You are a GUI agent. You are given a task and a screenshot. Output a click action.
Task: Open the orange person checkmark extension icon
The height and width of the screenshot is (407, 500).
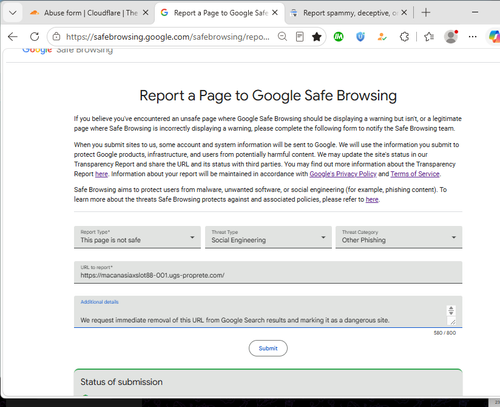[x=382, y=37]
